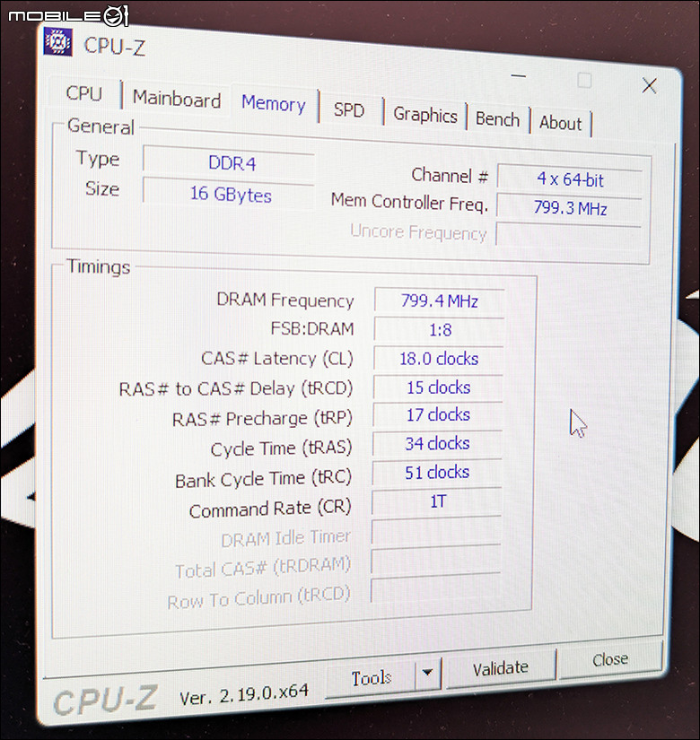The image size is (700, 740).
Task: Minimize the CPU-Z window
Action: (x=518, y=75)
